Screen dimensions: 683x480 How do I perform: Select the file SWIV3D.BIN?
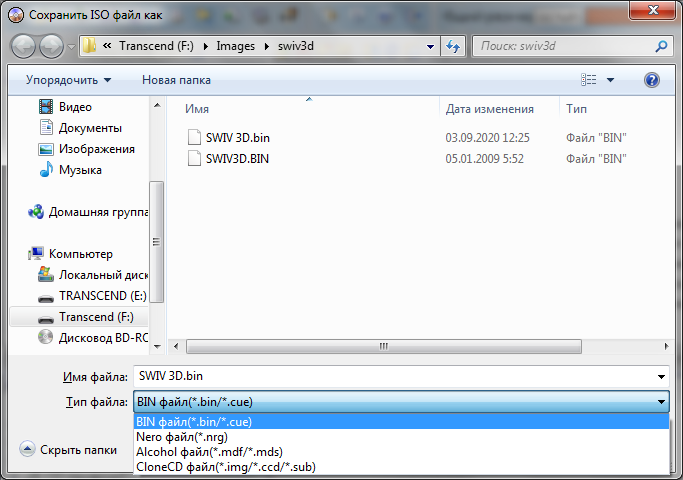(x=237, y=159)
